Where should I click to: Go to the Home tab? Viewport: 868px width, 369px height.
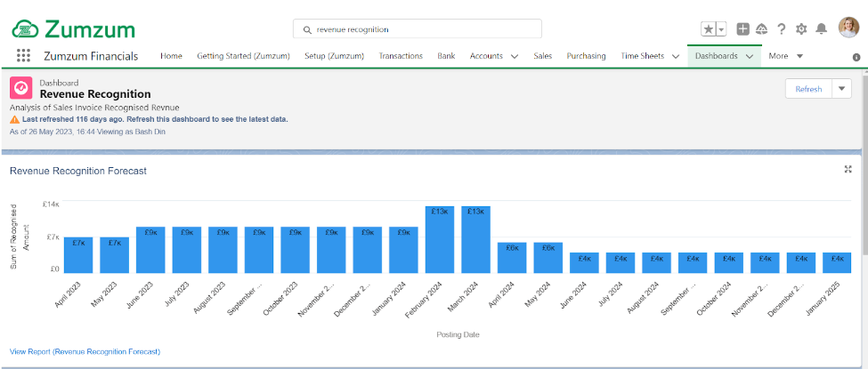coord(171,56)
